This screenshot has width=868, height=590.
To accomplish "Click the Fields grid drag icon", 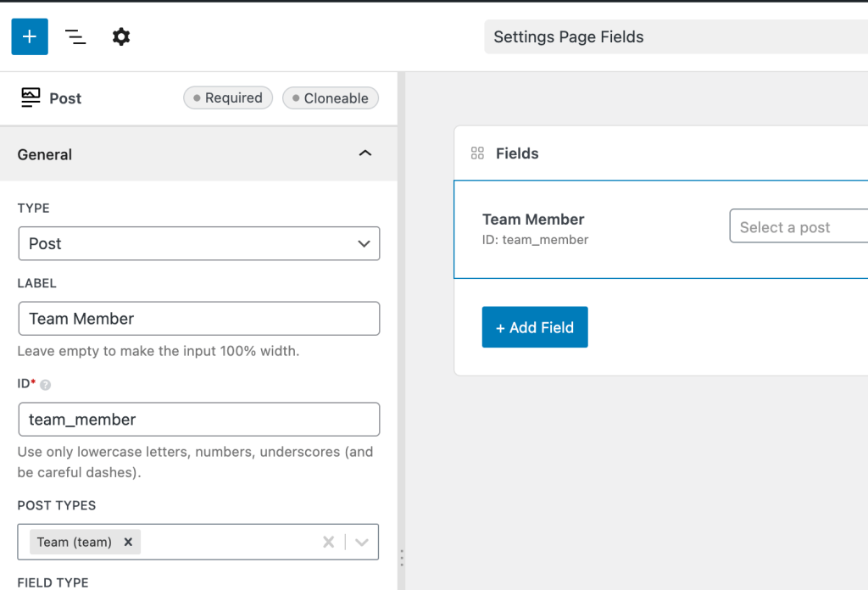I will pos(477,153).
